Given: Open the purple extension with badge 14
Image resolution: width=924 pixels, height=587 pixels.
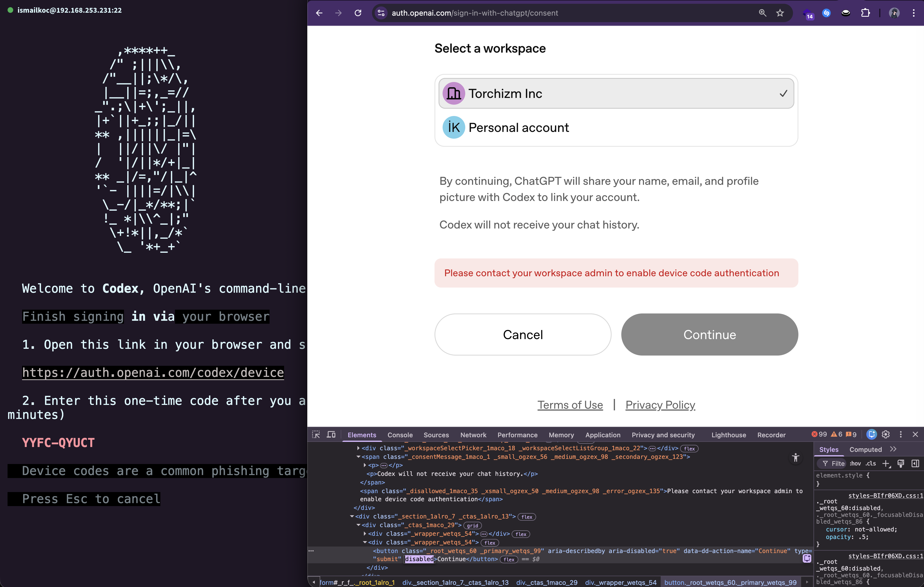Looking at the screenshot, I should point(808,14).
